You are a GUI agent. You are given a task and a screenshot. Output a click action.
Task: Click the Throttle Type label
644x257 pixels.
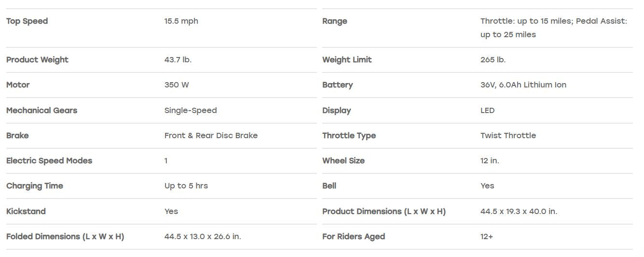pyautogui.click(x=349, y=136)
